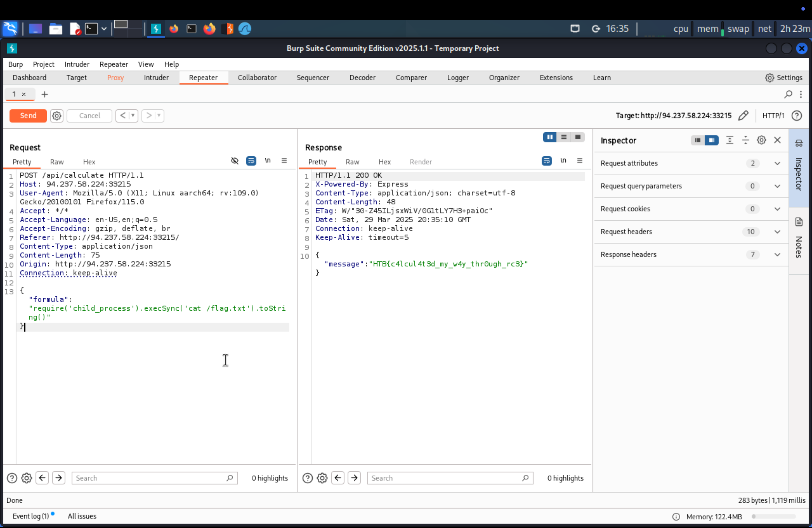Select tabbed layout view
812x528 pixels.
pyautogui.click(x=578, y=137)
